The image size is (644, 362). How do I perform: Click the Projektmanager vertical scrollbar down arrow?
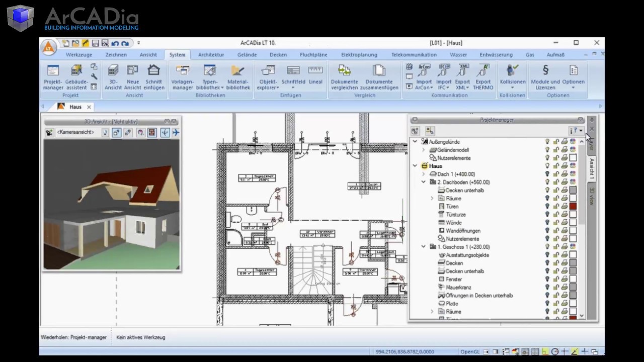(582, 316)
